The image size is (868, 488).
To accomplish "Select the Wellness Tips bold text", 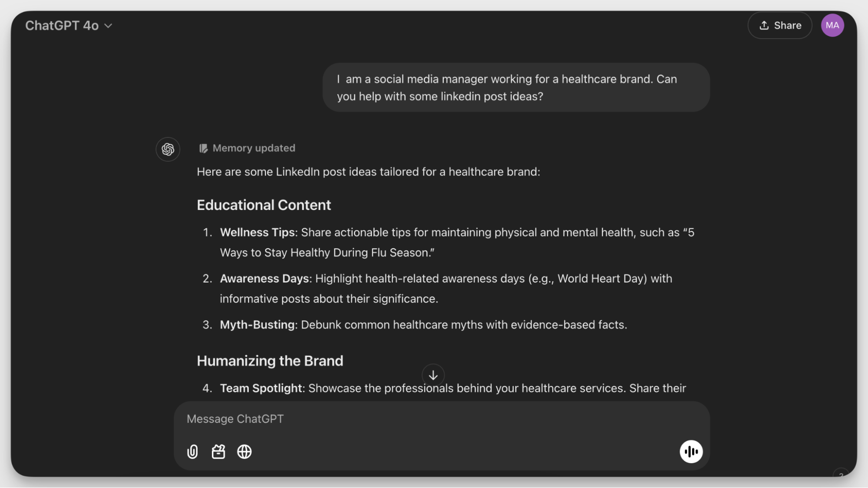I will coord(257,232).
